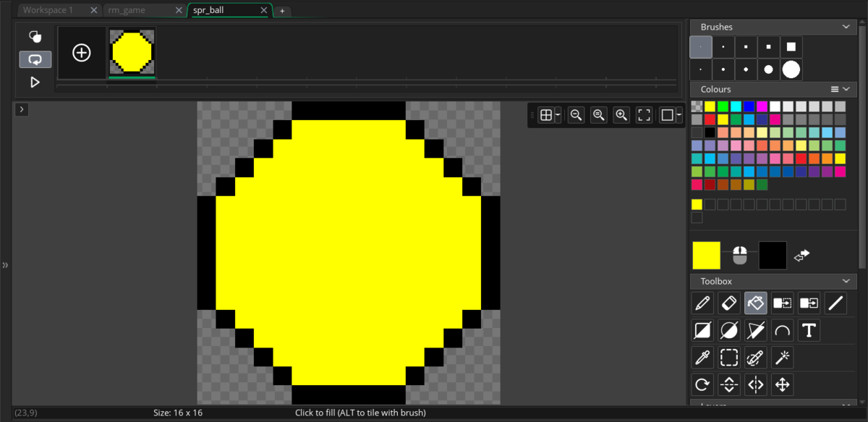Expand the collapsed left dock double-arrow
Screen dimensions: 868x422
pos(5,265)
